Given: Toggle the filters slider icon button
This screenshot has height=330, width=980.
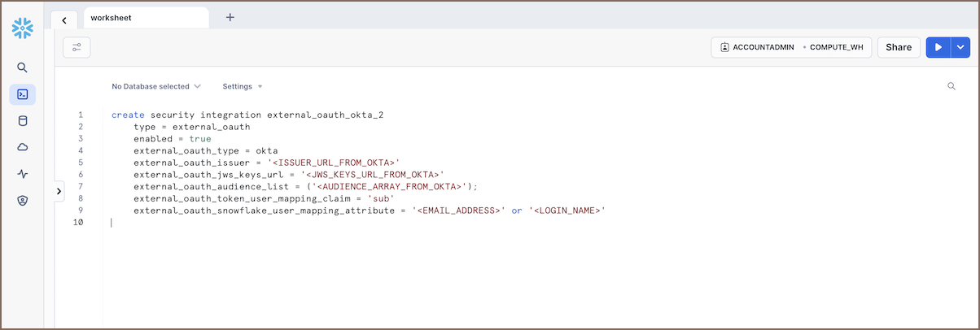Looking at the screenshot, I should (77, 47).
